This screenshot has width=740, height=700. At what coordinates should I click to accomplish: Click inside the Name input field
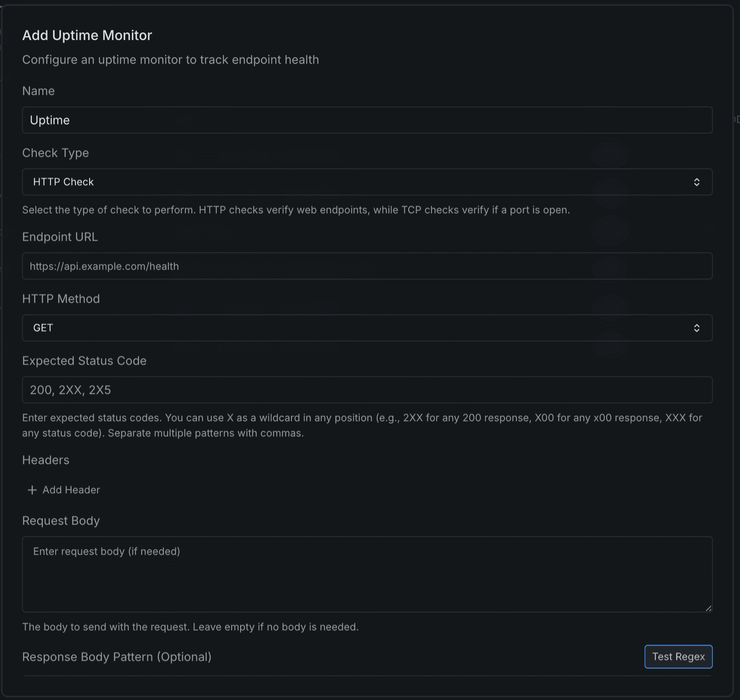click(367, 120)
